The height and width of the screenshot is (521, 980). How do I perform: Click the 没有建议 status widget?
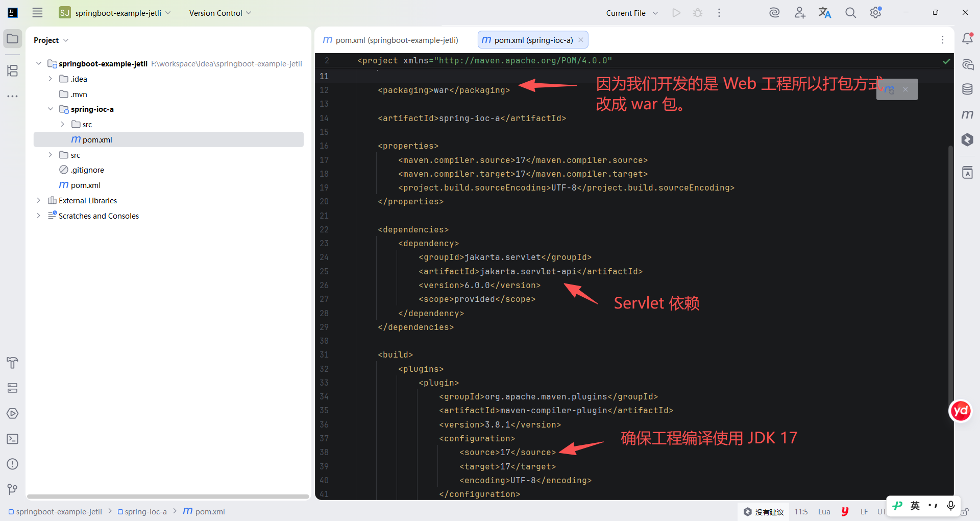click(764, 511)
